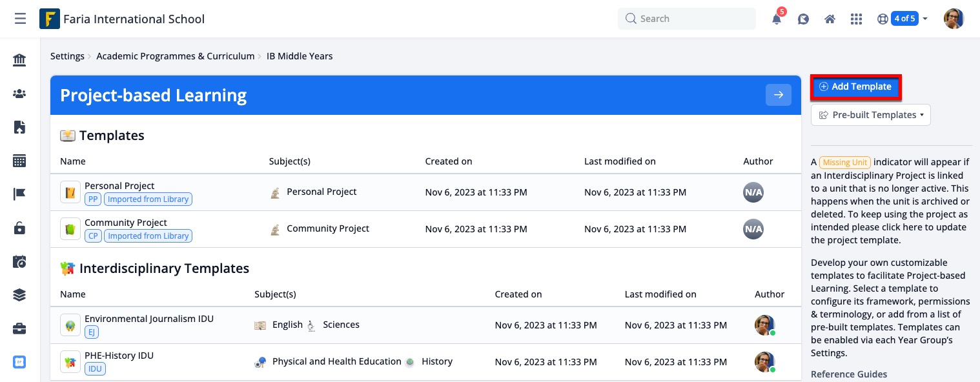Click the arrow button in Project-based Learning header
The width and height of the screenshot is (980, 382).
[x=778, y=95]
